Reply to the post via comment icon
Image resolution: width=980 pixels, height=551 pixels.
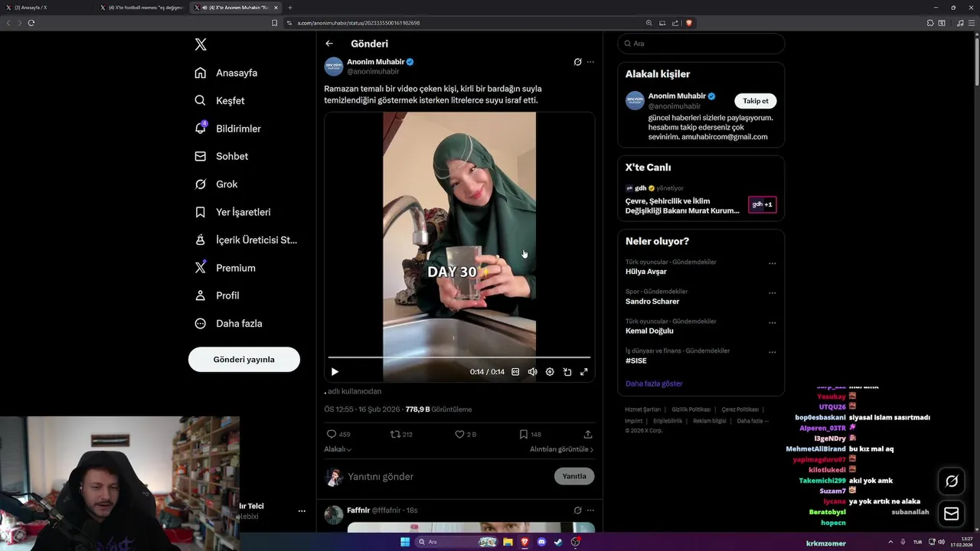coord(332,434)
